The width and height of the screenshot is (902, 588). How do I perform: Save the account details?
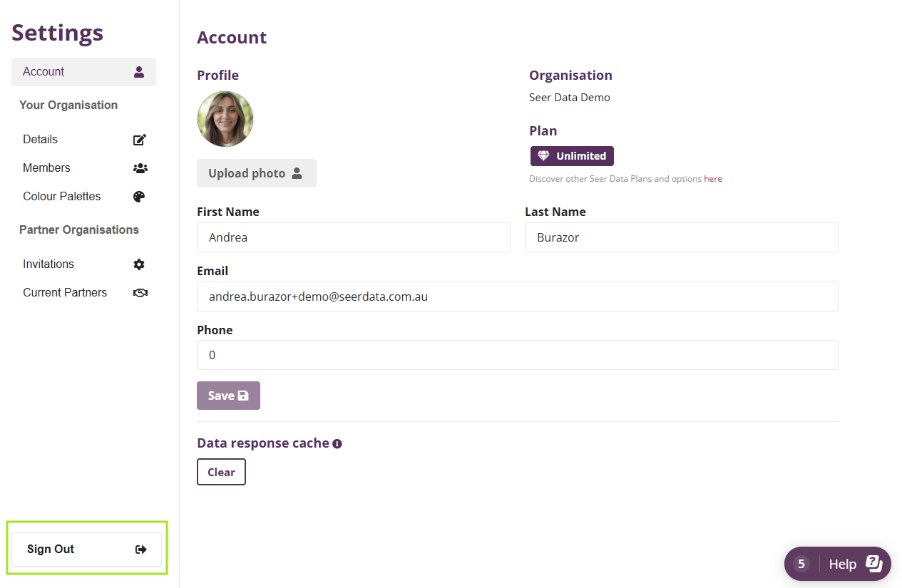click(228, 396)
